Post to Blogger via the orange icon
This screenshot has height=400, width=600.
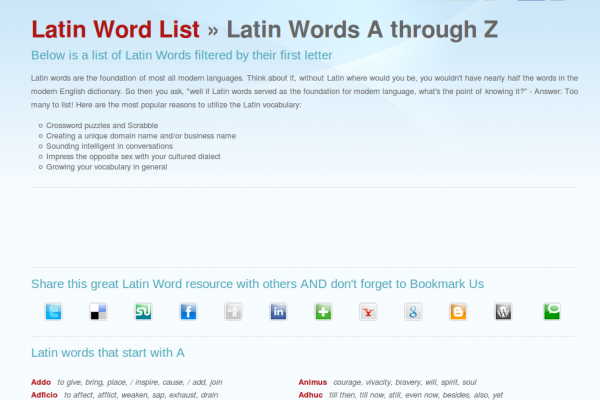pyautogui.click(x=458, y=312)
